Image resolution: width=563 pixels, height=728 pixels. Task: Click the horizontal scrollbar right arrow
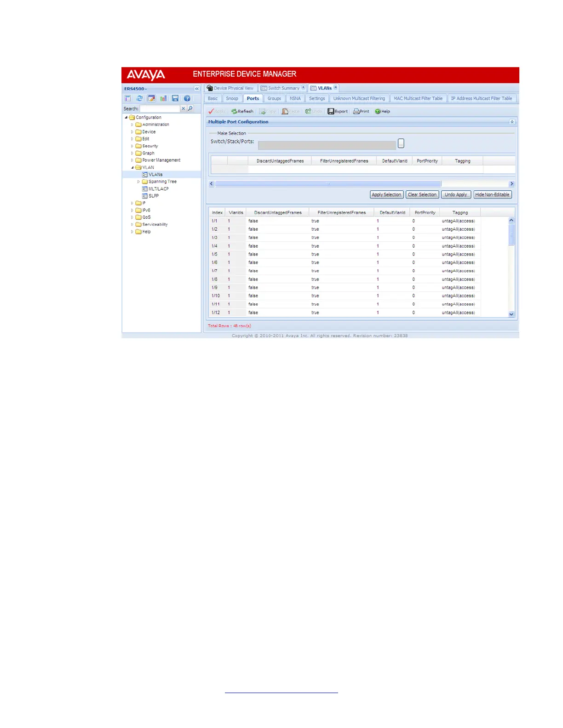point(511,184)
